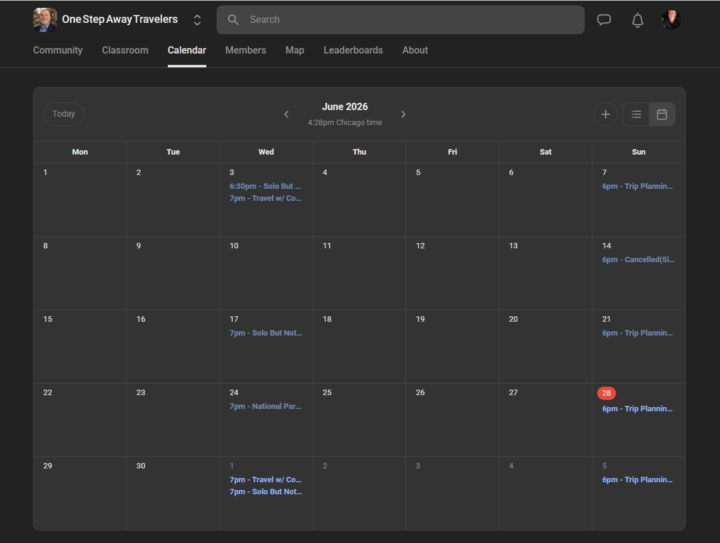Open the 7pm National Par... event

coord(265,406)
